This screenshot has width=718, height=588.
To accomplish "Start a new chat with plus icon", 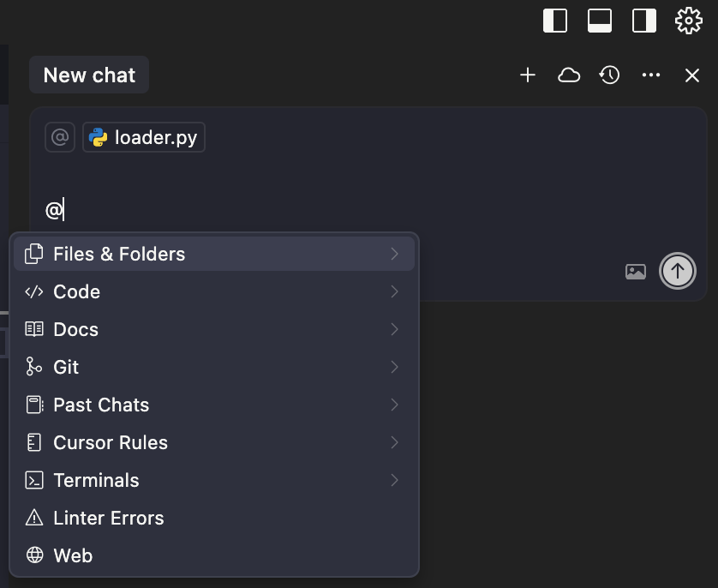I will [528, 75].
